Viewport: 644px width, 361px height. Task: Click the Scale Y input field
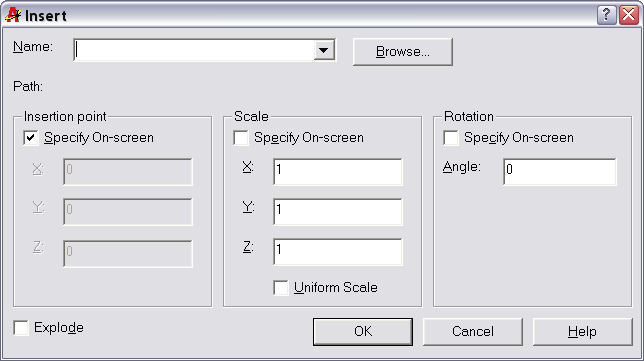(x=338, y=212)
